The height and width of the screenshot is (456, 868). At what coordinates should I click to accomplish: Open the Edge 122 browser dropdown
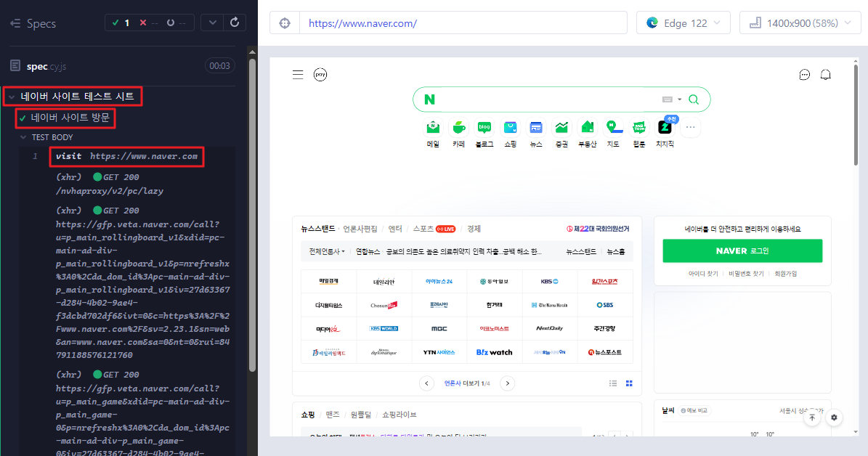683,23
